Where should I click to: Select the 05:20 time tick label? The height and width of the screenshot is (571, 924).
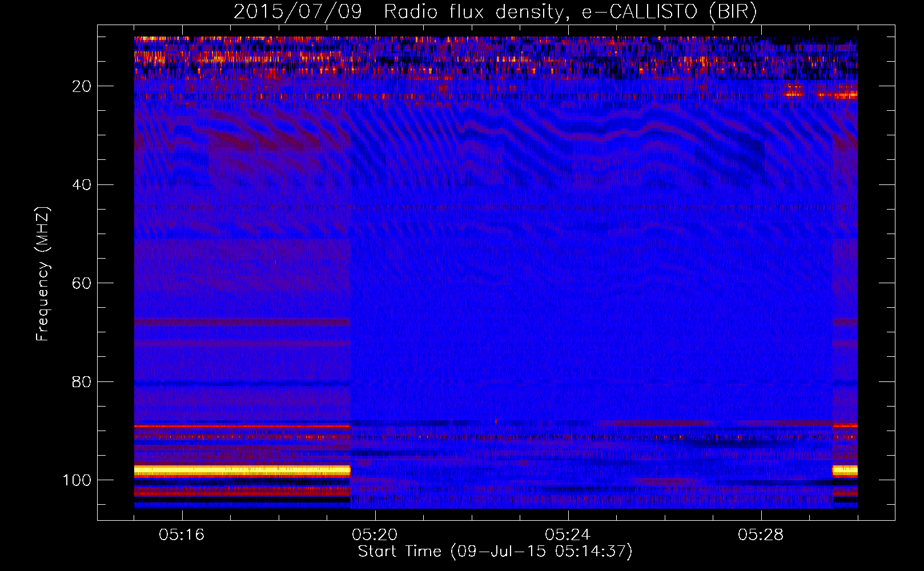[x=375, y=535]
